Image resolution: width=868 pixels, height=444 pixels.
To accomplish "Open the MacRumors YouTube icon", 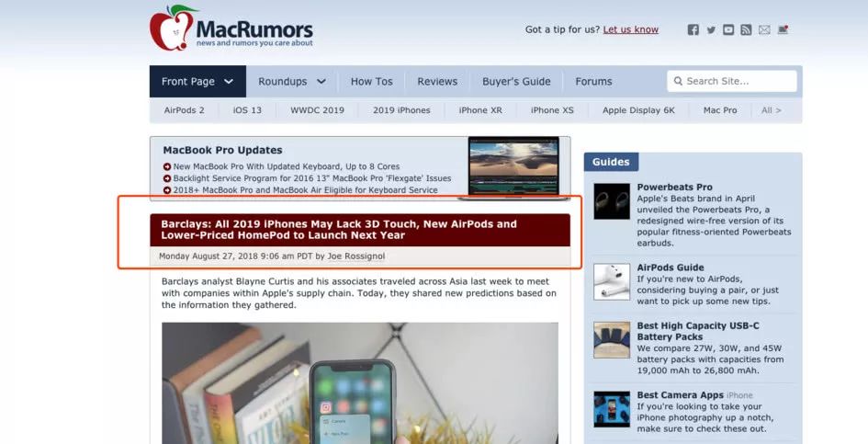I will click(x=728, y=30).
